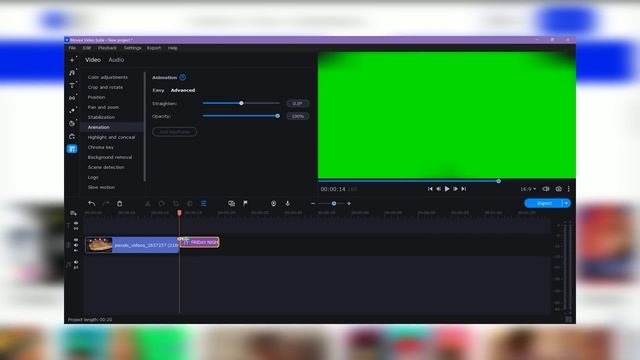Screen dimensions: 640x360
Task: Open the Import media plus icon
Action: pos(72,60)
